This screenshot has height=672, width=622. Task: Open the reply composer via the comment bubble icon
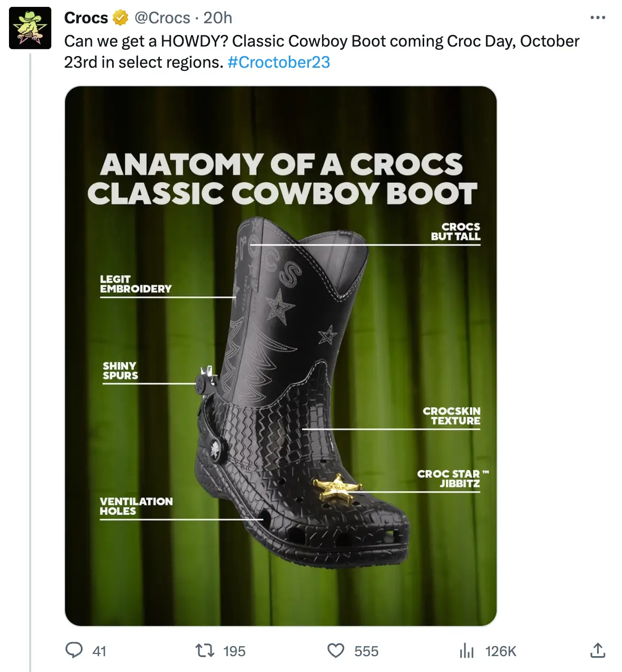tap(75, 651)
